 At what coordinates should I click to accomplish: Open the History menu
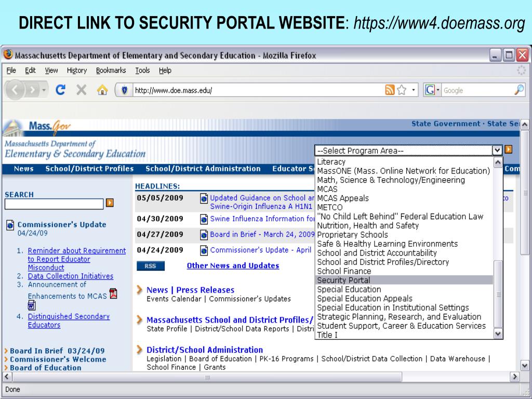tap(77, 70)
